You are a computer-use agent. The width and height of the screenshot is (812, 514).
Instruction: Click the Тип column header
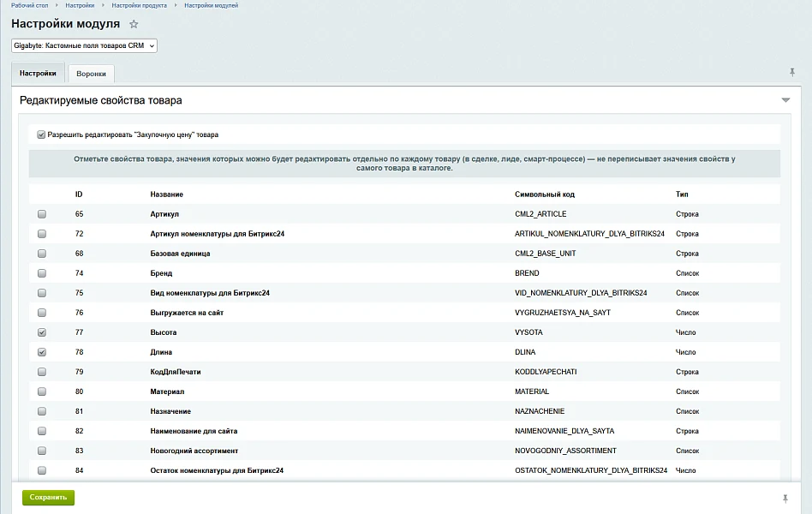pyautogui.click(x=682, y=194)
